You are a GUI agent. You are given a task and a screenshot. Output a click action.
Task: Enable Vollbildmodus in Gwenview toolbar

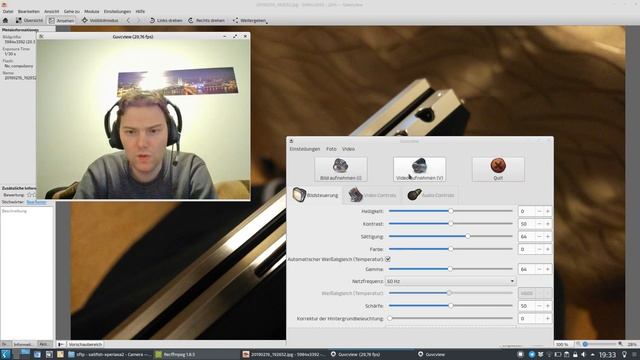[x=100, y=20]
